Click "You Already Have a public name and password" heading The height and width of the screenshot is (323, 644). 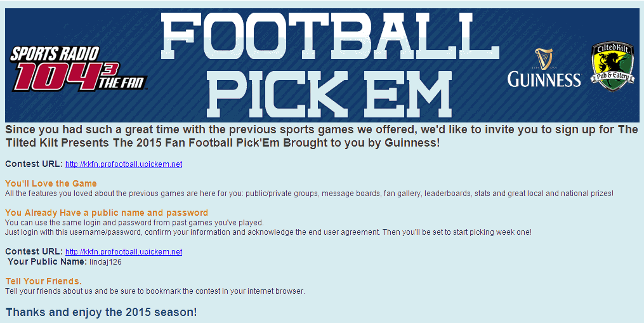[107, 213]
